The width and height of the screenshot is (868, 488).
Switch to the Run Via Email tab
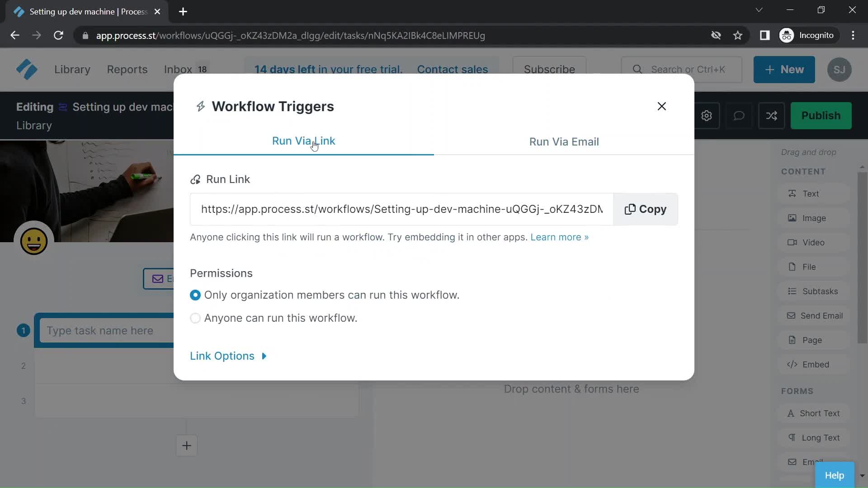pyautogui.click(x=565, y=141)
